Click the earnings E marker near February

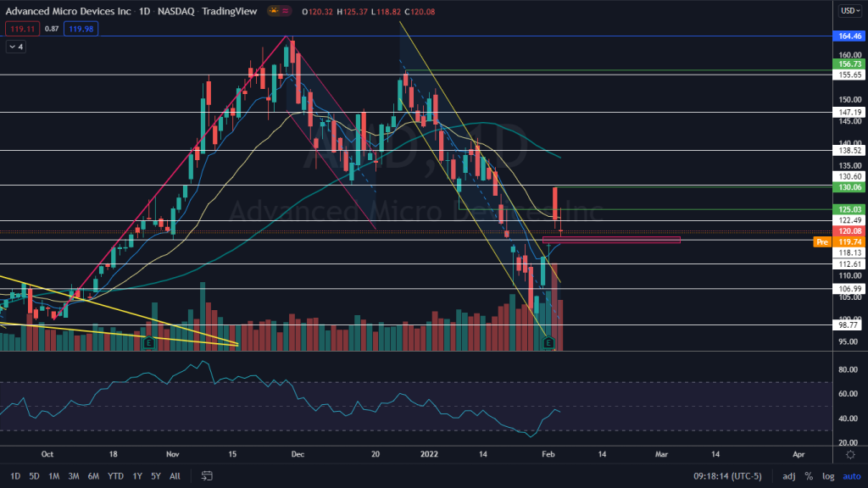point(548,343)
